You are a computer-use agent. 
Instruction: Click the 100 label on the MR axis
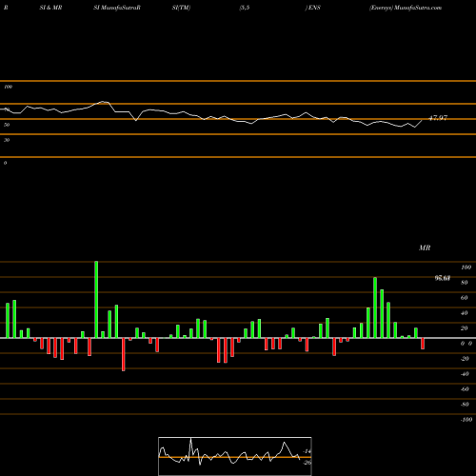tap(466, 268)
